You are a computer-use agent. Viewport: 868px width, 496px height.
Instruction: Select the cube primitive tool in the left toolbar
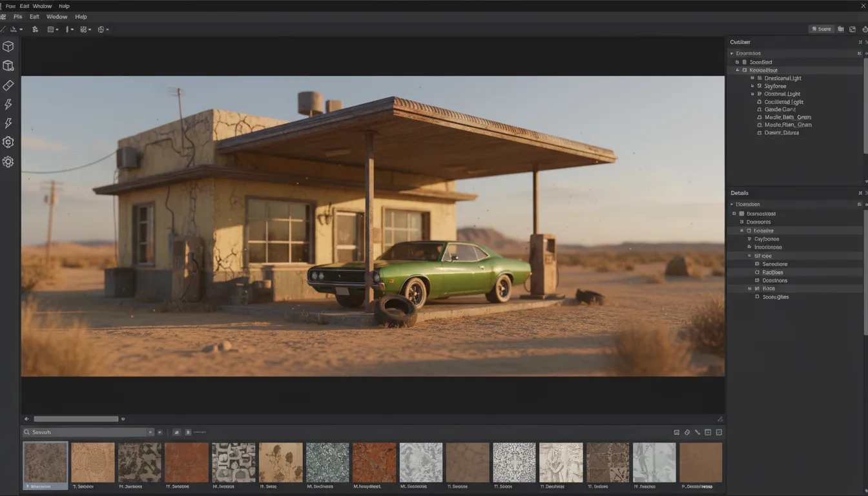(x=8, y=46)
